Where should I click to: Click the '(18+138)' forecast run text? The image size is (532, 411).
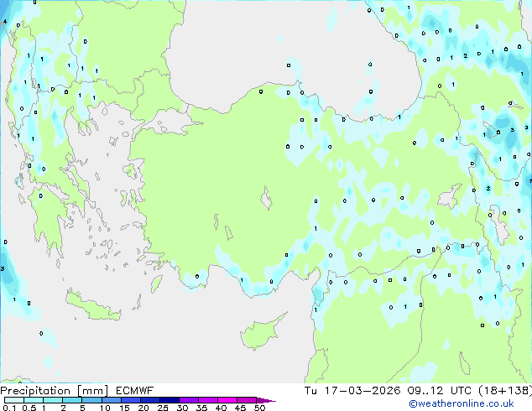coord(505,391)
